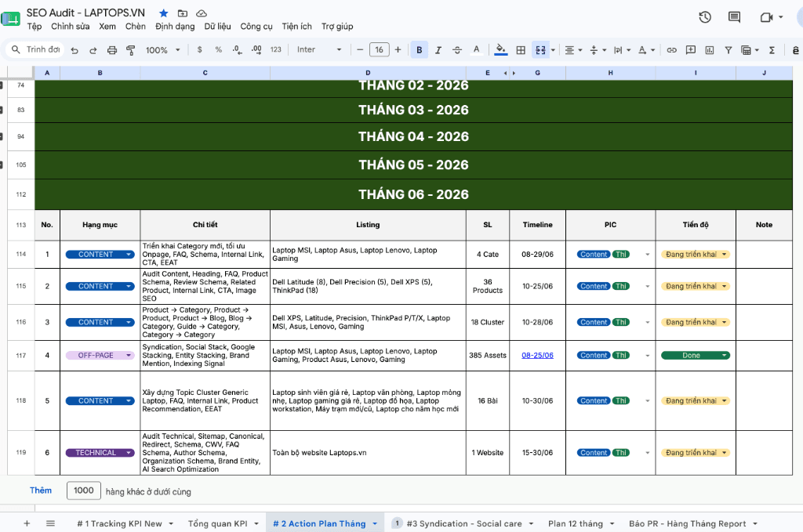Insert a link with the chain icon
Image resolution: width=803 pixels, height=532 pixels.
pos(672,49)
